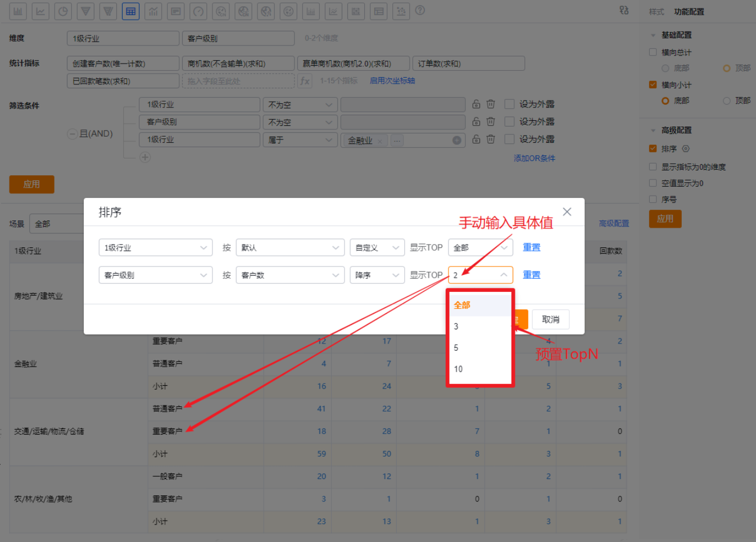Click the 订单数(求和) metric field
This screenshot has width=756, height=542.
coord(469,64)
